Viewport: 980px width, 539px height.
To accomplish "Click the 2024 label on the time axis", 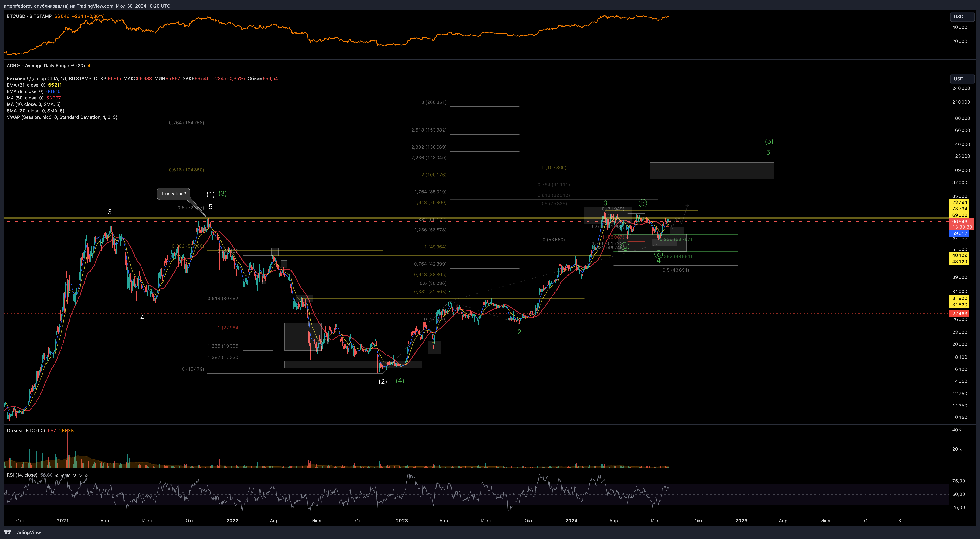I will tap(571, 521).
